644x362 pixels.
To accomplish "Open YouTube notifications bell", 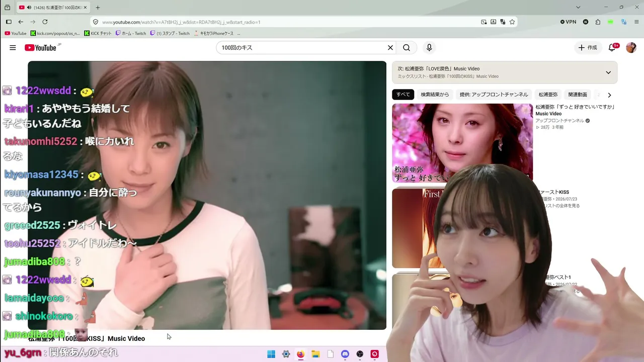I will [612, 48].
